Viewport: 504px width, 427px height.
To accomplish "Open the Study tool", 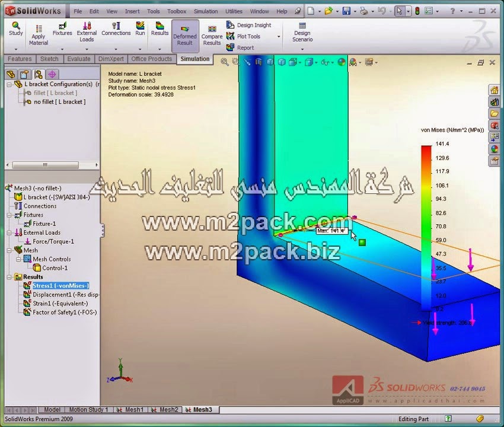I will pyautogui.click(x=16, y=29).
